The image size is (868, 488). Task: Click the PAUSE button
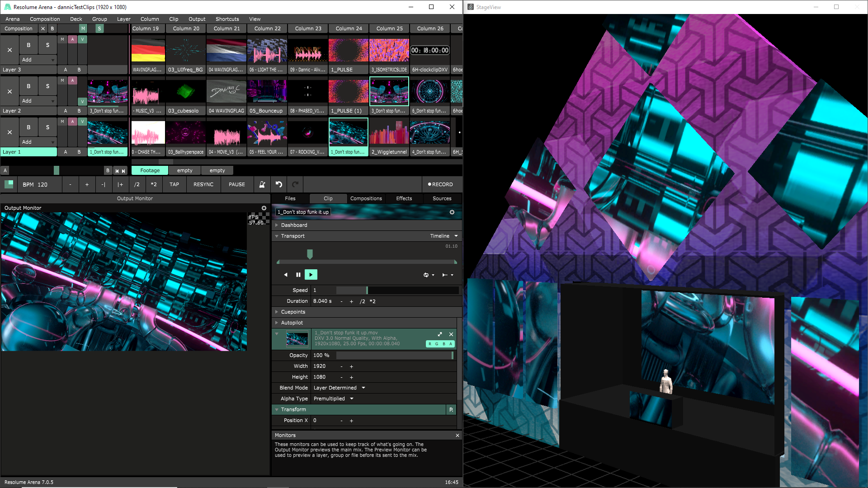click(237, 184)
